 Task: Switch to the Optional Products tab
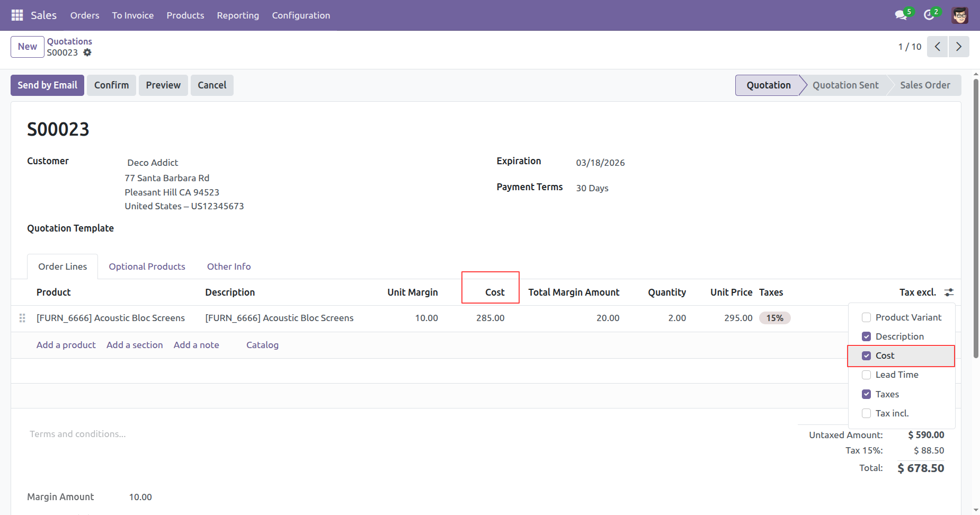coord(147,267)
